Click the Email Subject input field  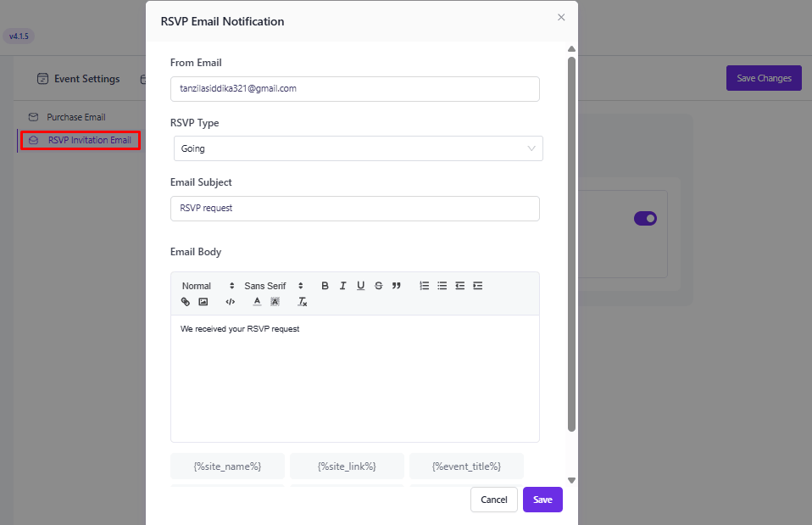click(x=354, y=208)
